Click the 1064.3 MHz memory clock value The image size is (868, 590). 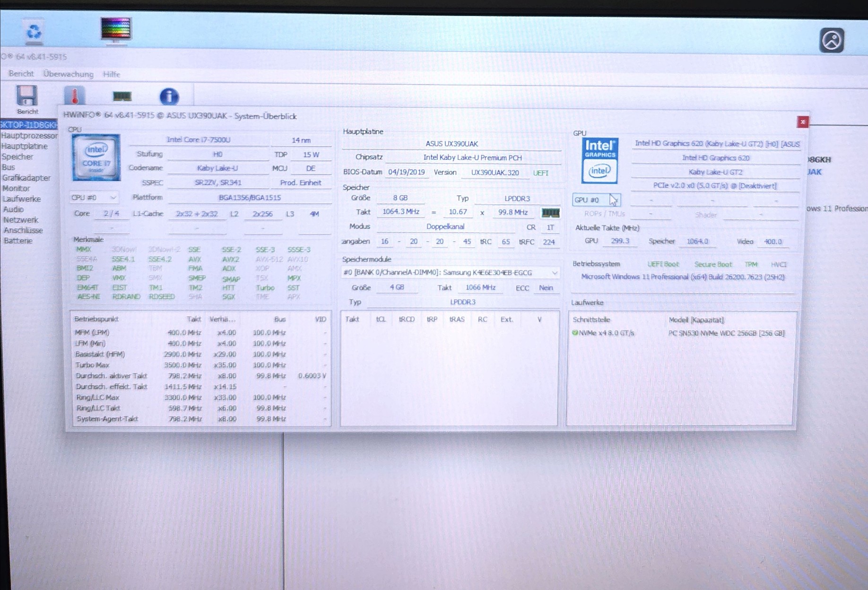tap(401, 212)
